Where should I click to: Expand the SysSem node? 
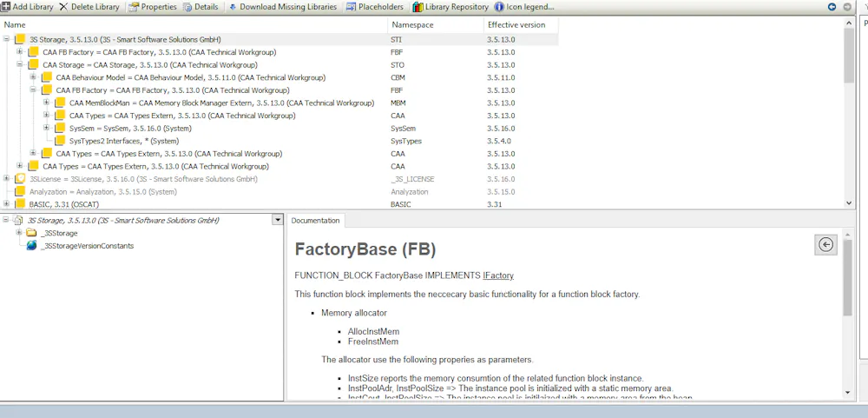click(x=47, y=128)
